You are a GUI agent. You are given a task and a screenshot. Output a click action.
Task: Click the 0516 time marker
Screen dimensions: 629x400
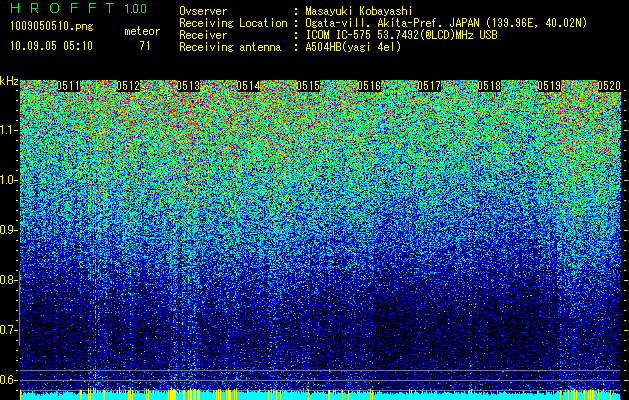pos(369,86)
